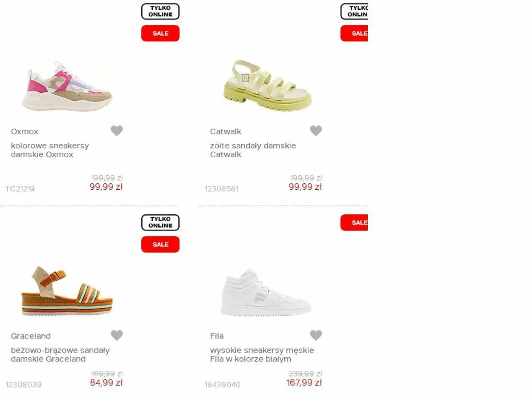Click SALE badge above Oxmox sneakers

[160, 33]
